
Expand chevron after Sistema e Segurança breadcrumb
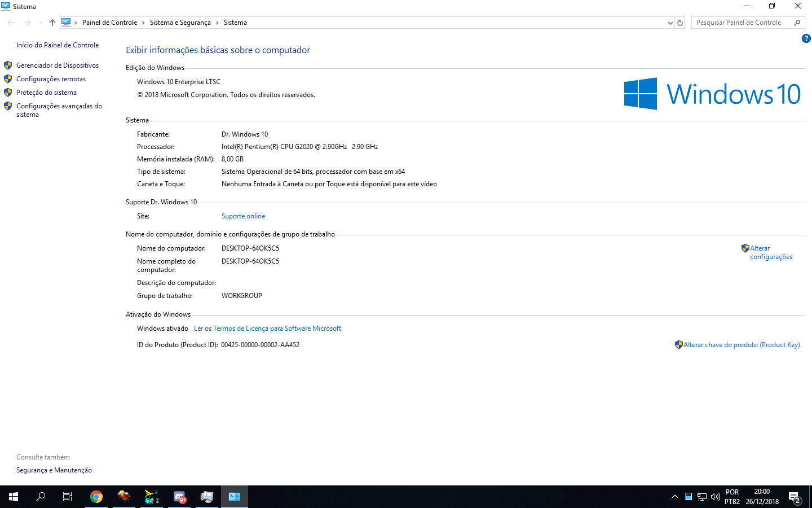(x=217, y=23)
